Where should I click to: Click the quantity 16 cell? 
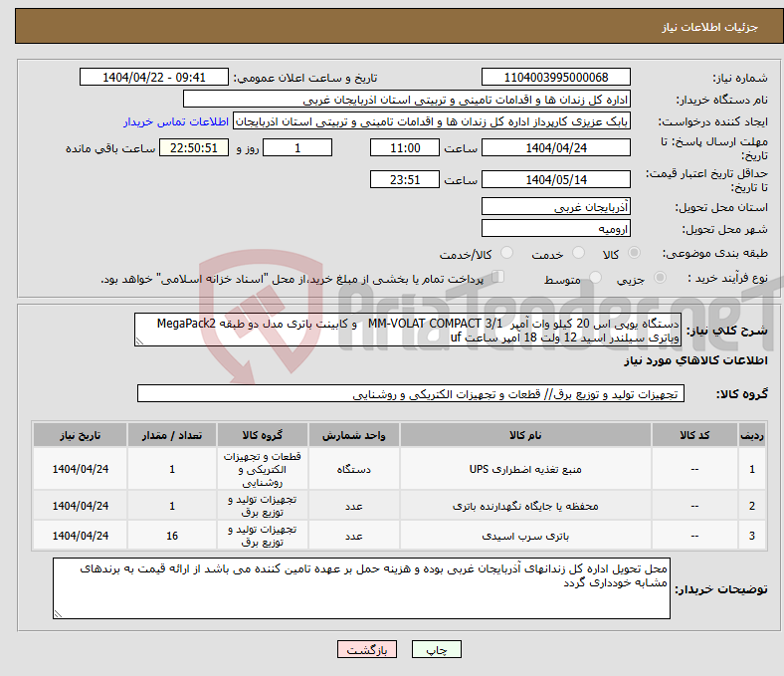171,536
